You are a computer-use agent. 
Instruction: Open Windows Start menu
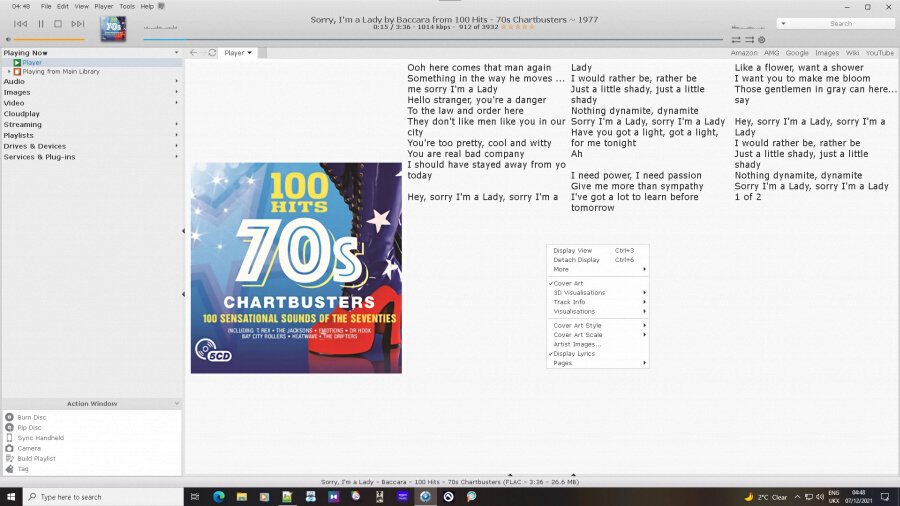click(11, 497)
